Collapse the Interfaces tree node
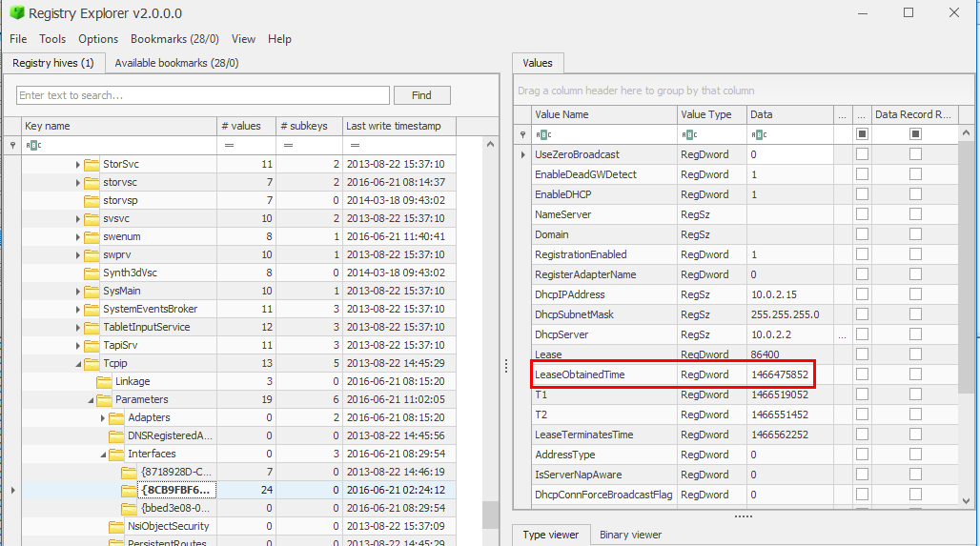 click(103, 455)
